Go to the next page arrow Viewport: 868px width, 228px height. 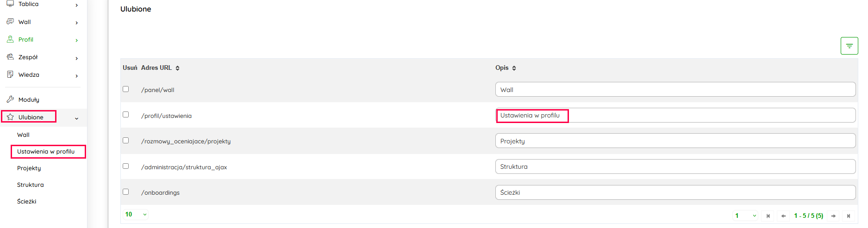click(833, 216)
